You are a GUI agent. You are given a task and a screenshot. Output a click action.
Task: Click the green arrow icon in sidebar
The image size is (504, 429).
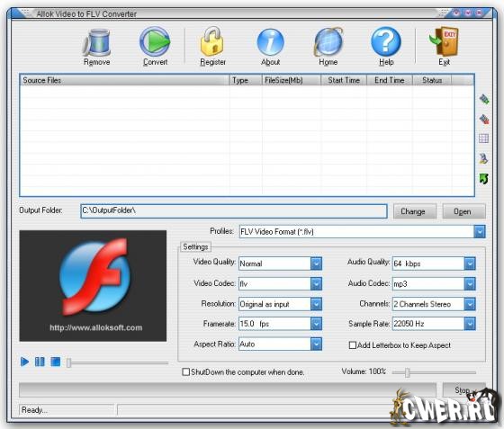click(484, 179)
